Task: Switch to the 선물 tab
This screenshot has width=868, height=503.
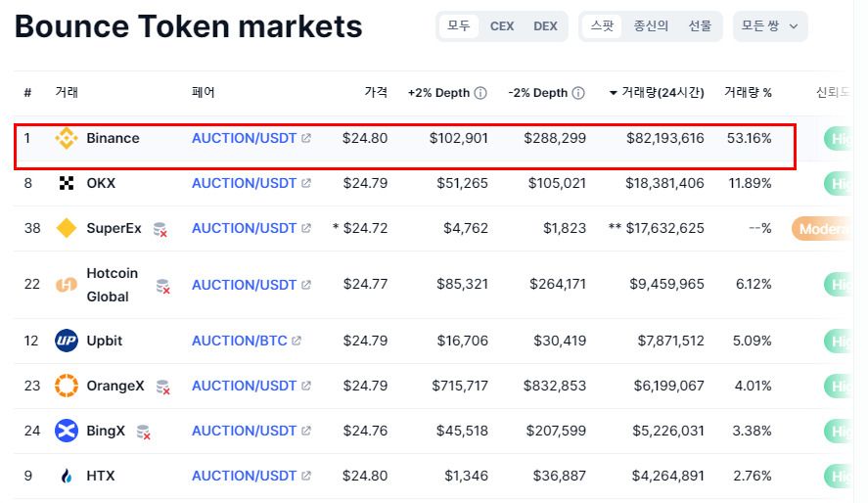Action: point(700,26)
